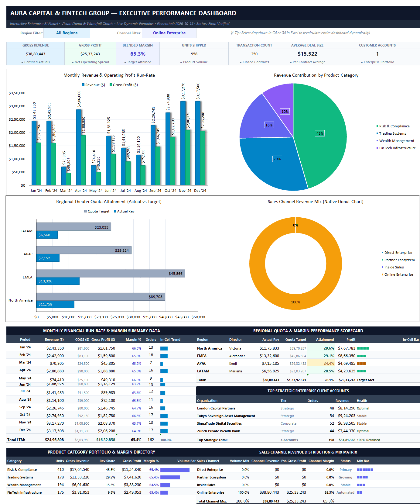The image size is (420, 504).
Task: Select the Risk & Compliance pie chart legend entry
Action: 393,126
